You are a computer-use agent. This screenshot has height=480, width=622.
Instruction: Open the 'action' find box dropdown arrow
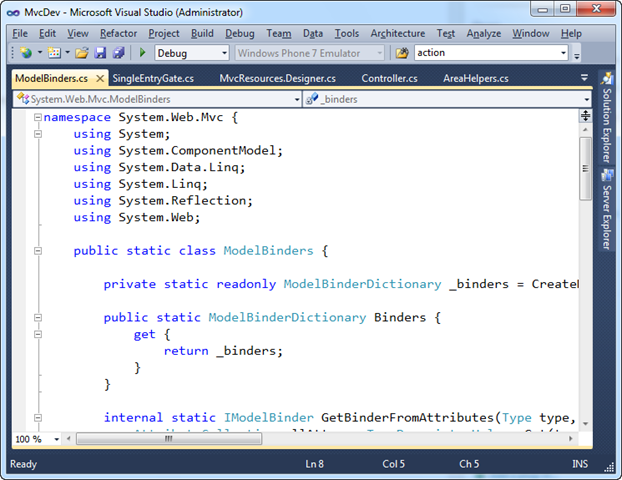563,53
